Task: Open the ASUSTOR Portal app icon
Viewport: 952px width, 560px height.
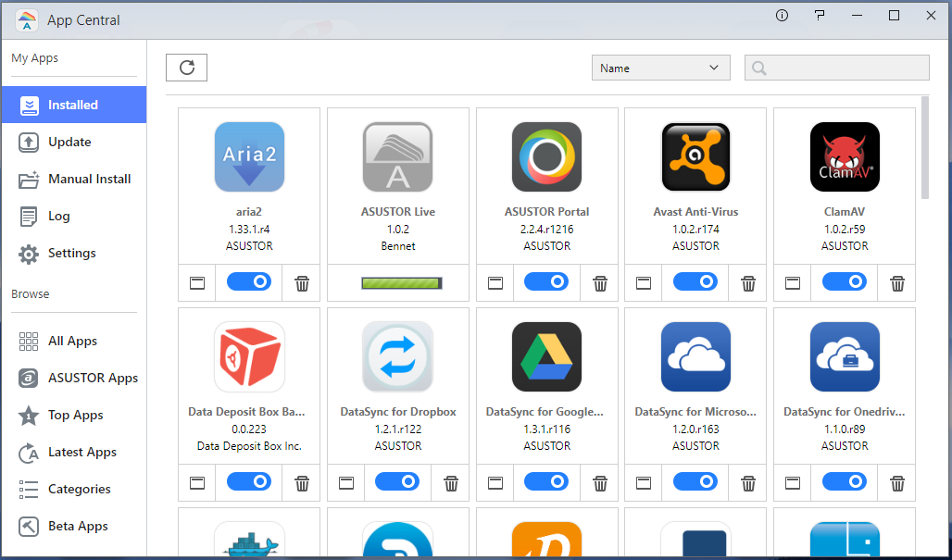Action: pyautogui.click(x=546, y=156)
